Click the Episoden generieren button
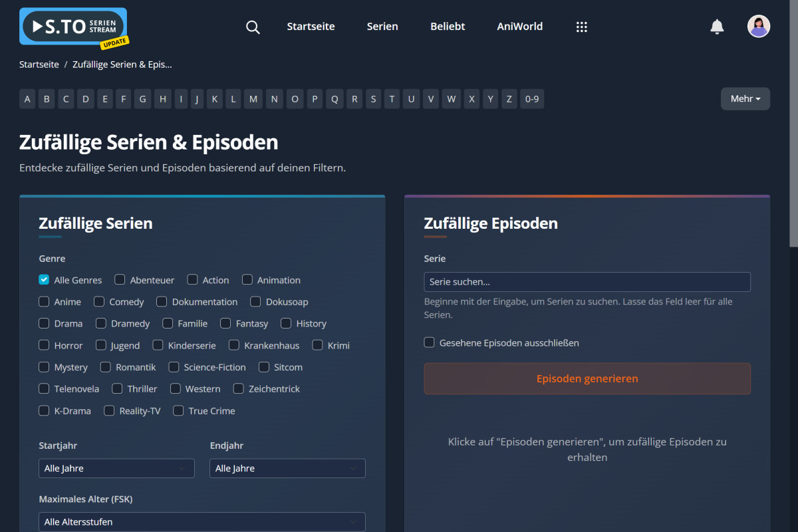Image resolution: width=798 pixels, height=532 pixels. 587,378
